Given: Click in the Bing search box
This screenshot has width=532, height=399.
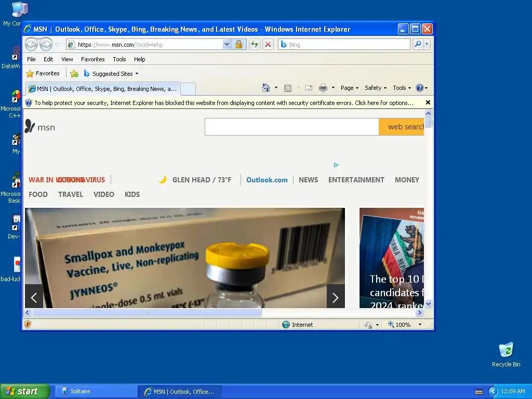Looking at the screenshot, I should (x=344, y=45).
